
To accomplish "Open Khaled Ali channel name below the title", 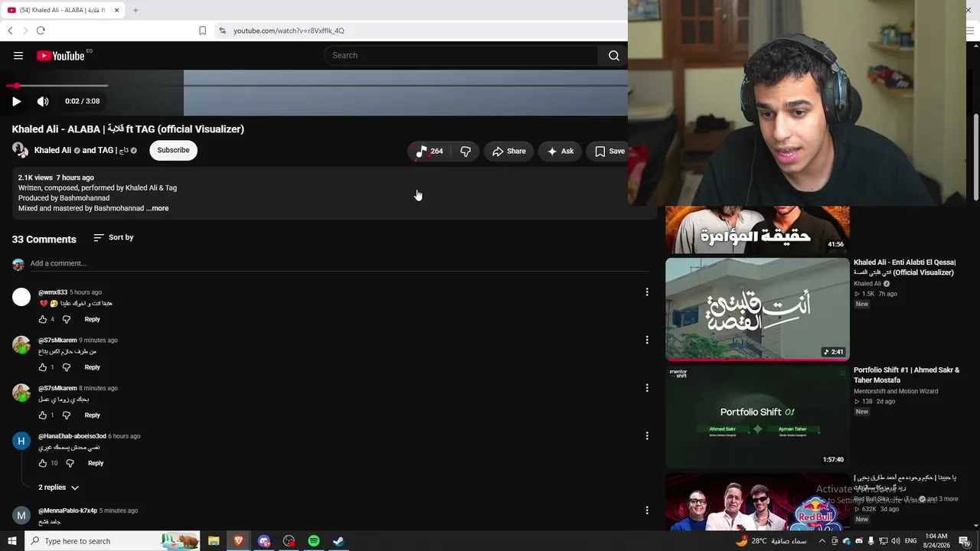I will pyautogui.click(x=53, y=151).
